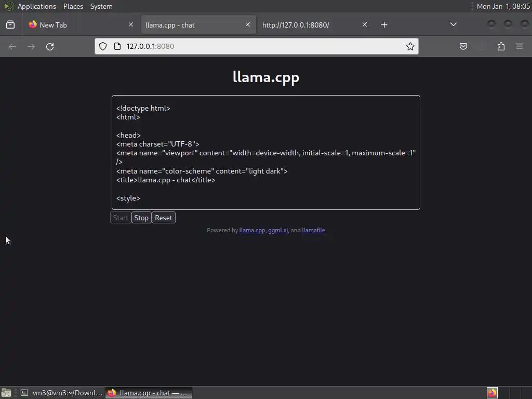The height and width of the screenshot is (399, 532).
Task: Open Firefox application hamburger menu
Action: pos(520,46)
